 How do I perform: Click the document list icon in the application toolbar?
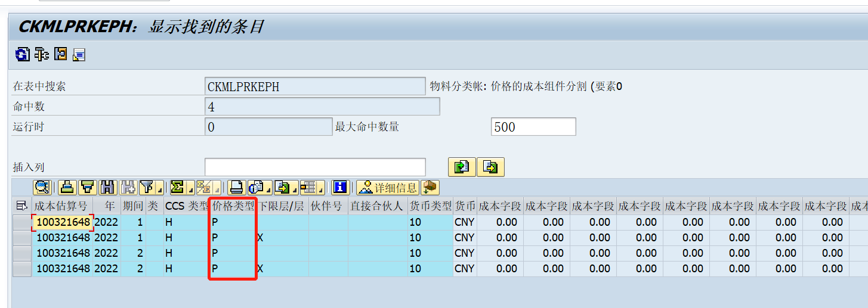coord(79,55)
